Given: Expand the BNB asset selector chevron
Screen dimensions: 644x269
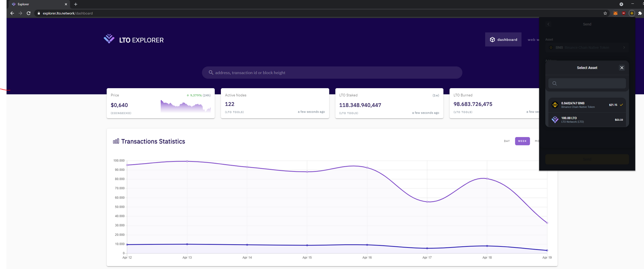Looking at the screenshot, I should coord(624,47).
